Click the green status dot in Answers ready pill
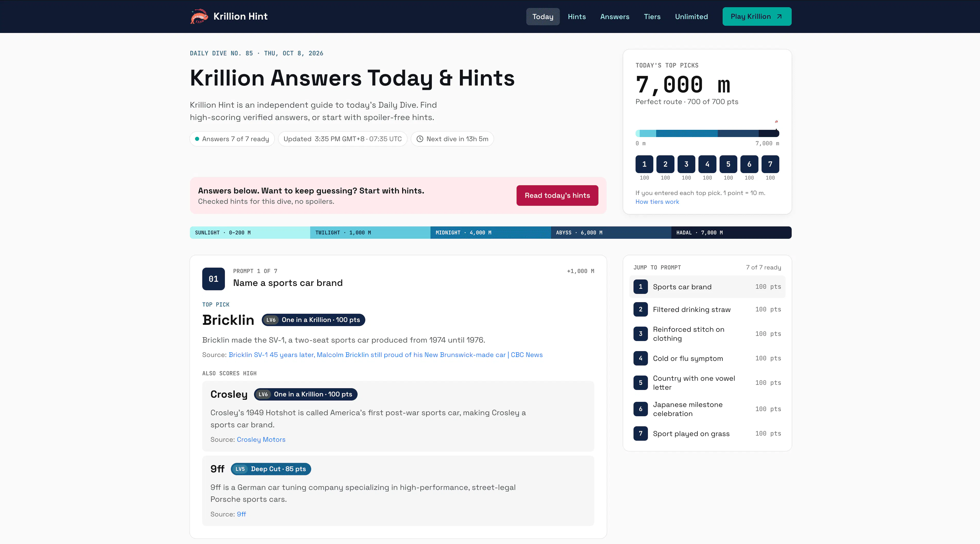 click(x=197, y=139)
